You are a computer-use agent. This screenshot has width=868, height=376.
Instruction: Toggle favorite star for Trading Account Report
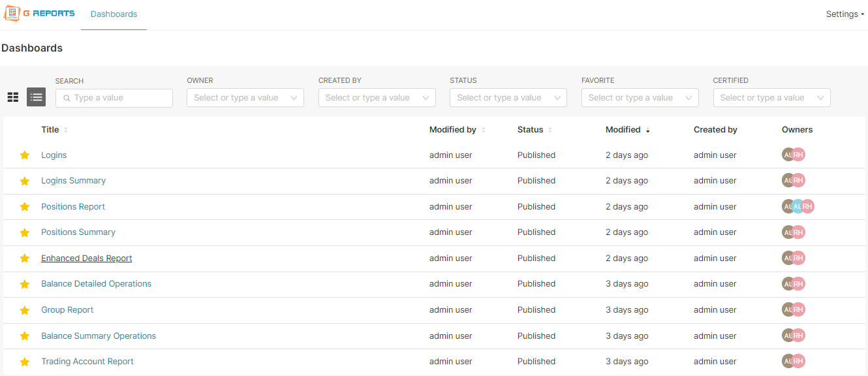pyautogui.click(x=25, y=362)
